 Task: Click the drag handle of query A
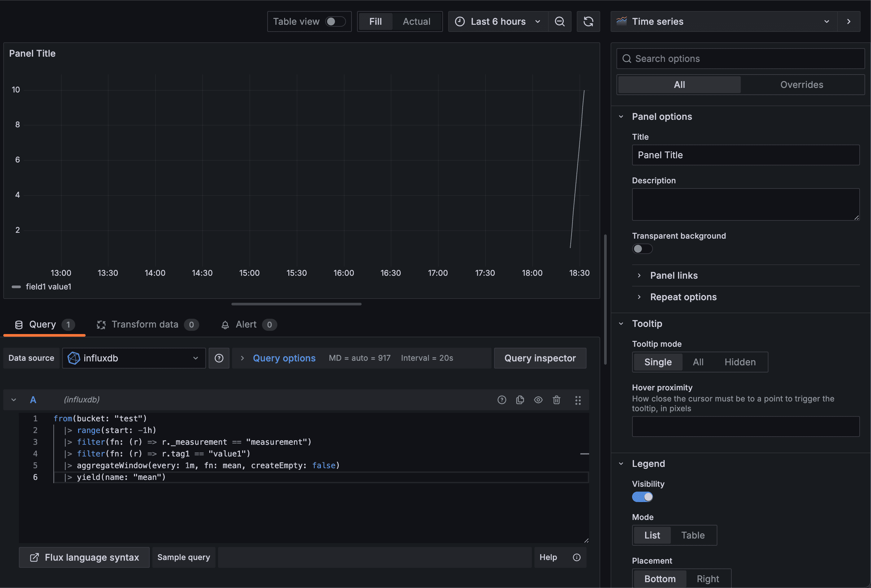(x=578, y=400)
